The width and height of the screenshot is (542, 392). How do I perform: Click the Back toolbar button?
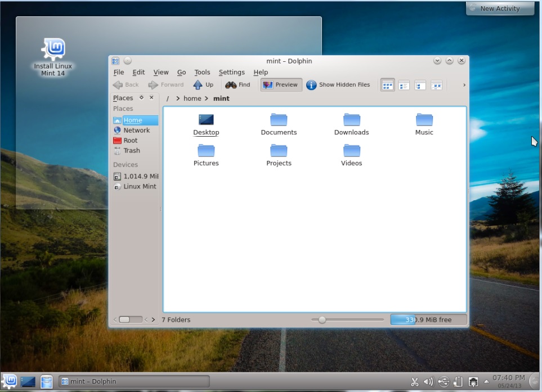click(126, 84)
